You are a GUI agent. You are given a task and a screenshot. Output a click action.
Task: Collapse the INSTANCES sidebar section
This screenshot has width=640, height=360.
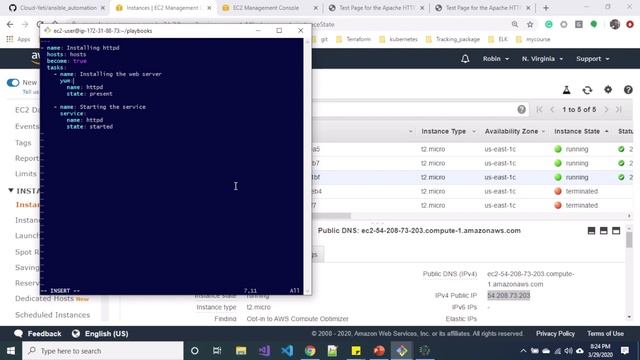coord(11,190)
